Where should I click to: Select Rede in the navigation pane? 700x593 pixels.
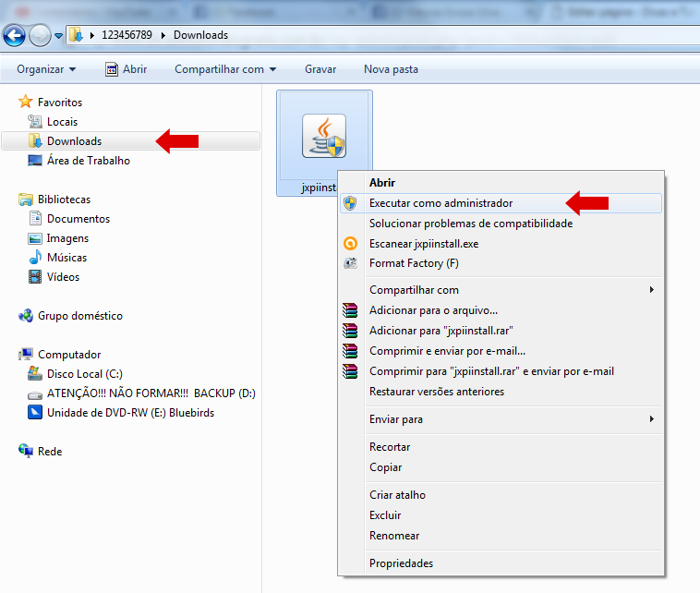(50, 452)
